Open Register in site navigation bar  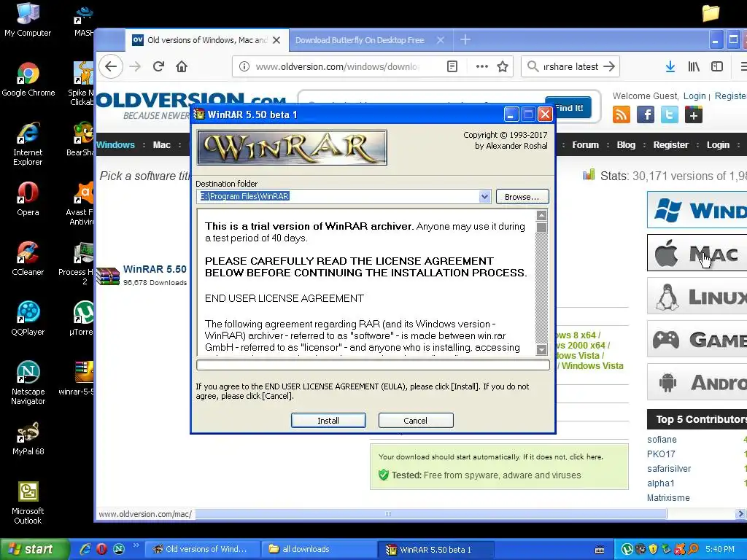pyautogui.click(x=671, y=145)
